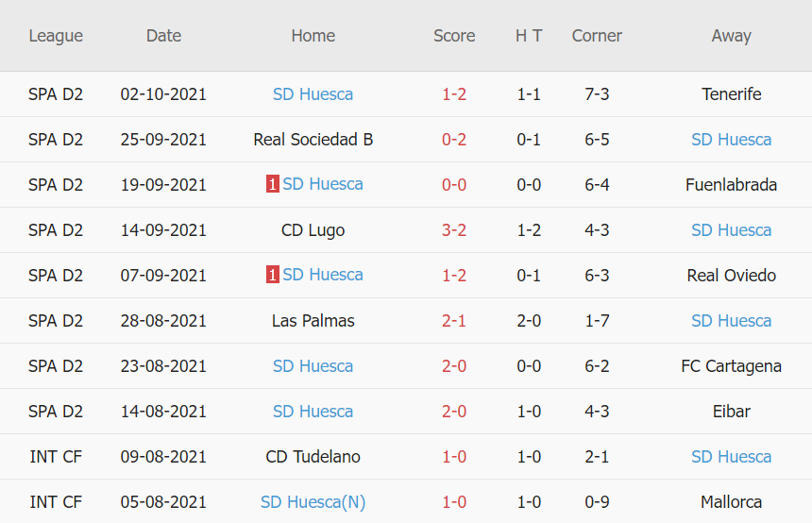Click the 2-0 score against FC Cartagena

coord(454,366)
